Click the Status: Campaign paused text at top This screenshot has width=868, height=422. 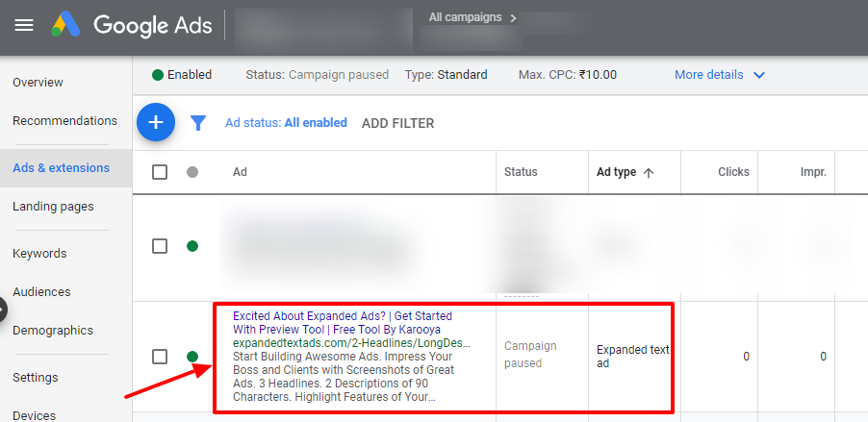point(318,75)
